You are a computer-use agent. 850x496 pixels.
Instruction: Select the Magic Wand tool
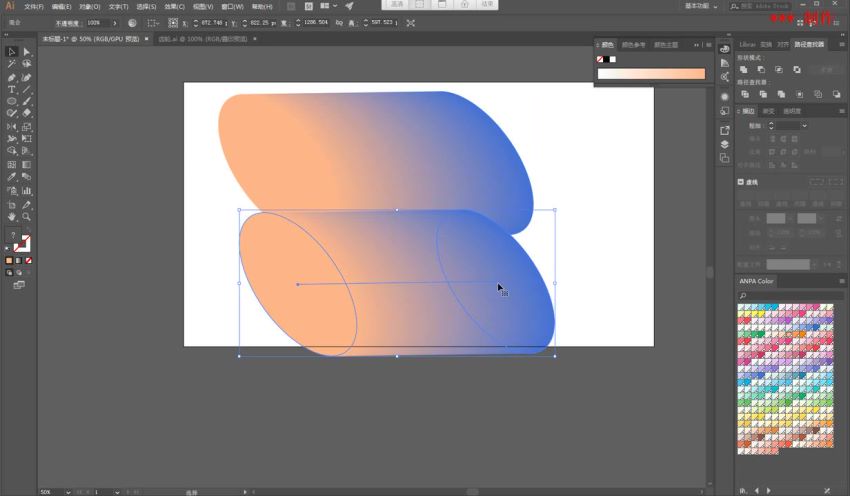(11, 64)
